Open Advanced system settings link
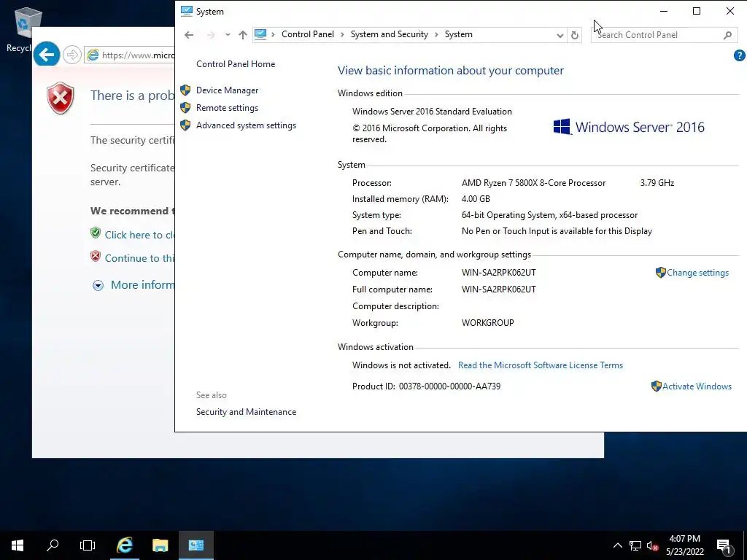 tap(246, 125)
